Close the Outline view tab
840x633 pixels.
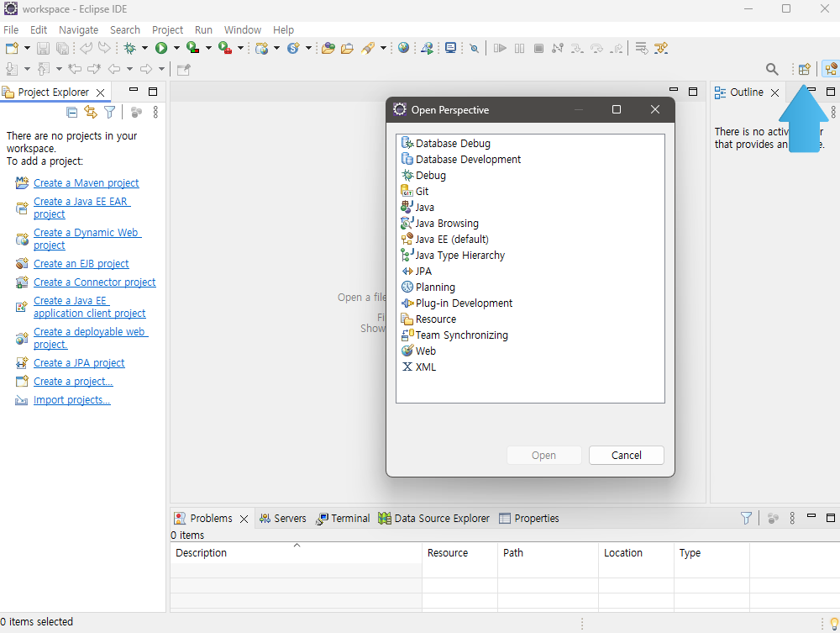pos(774,92)
